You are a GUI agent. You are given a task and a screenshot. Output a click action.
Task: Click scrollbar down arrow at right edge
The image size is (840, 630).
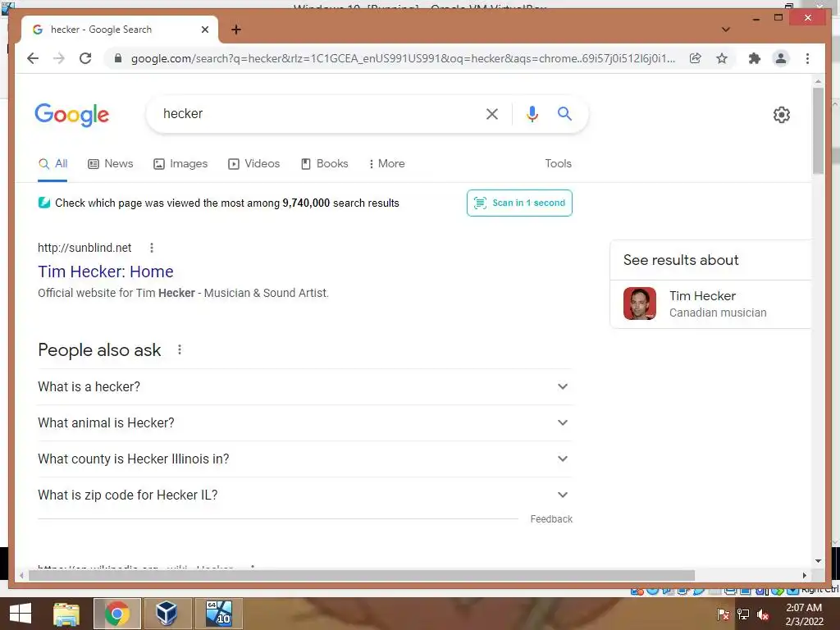[x=818, y=561]
